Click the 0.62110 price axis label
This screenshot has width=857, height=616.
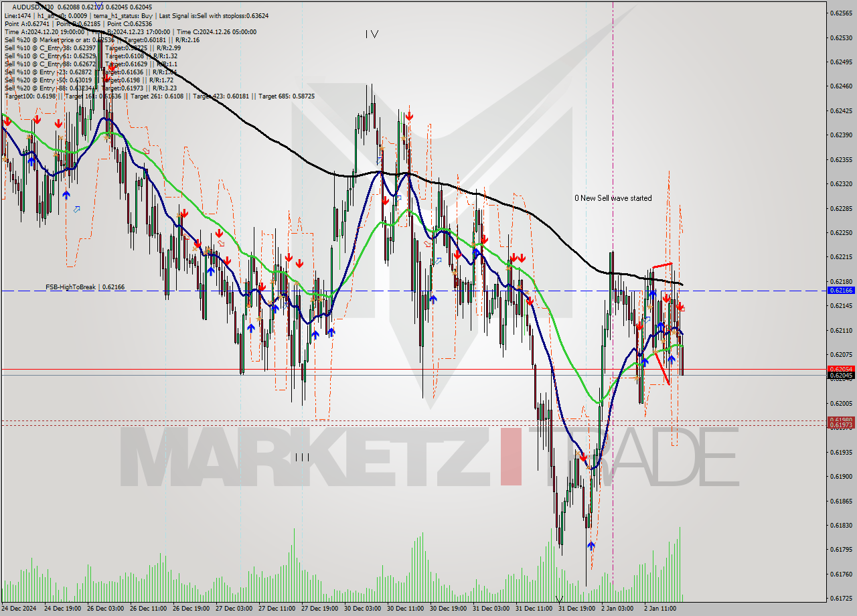tap(842, 330)
